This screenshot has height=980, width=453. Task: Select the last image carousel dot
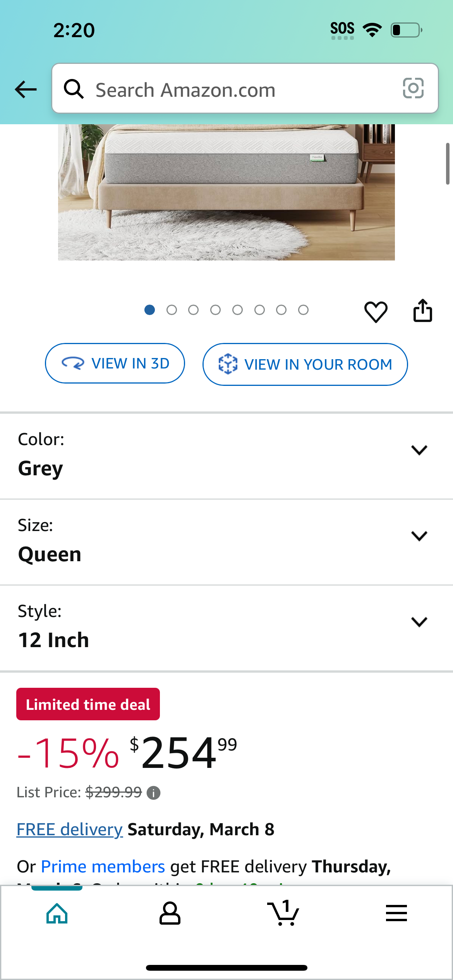tap(304, 310)
